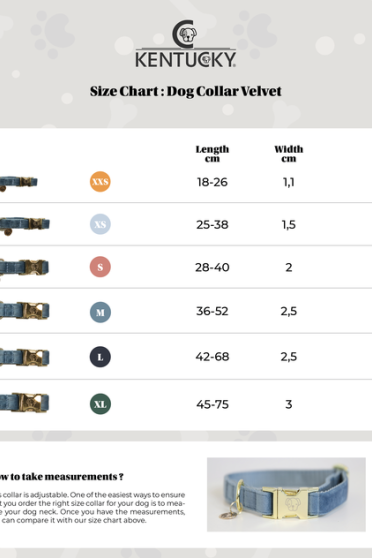The image size is (372, 558).
Task: Click the 36-52 length value for M
Action: click(212, 311)
